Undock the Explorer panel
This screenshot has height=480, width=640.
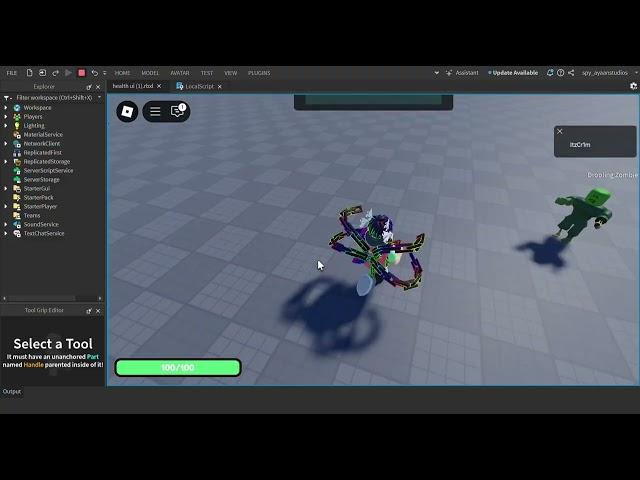point(89,87)
